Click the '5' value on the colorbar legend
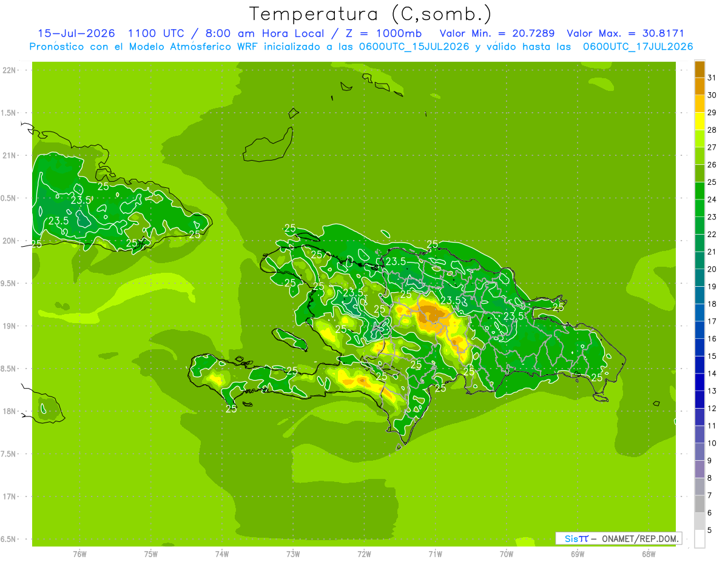This screenshot has width=728, height=562. tap(710, 530)
